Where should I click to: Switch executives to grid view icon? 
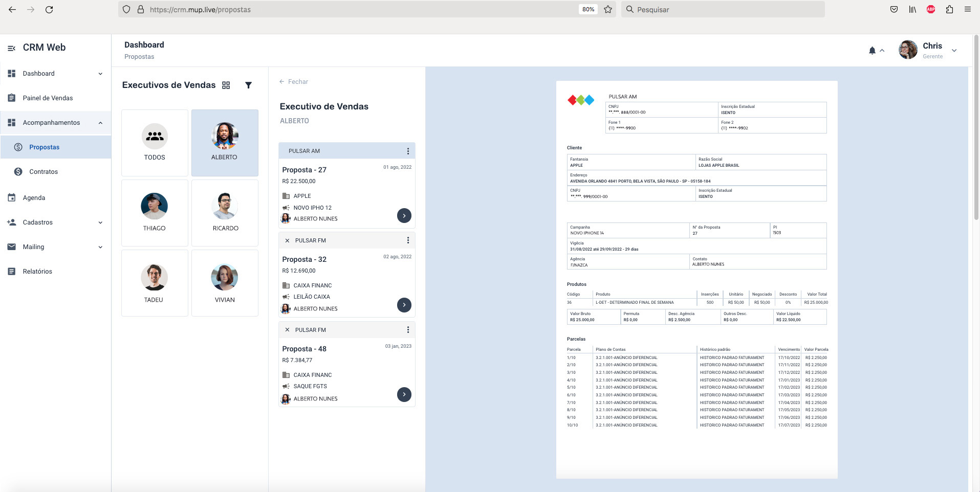tap(226, 85)
